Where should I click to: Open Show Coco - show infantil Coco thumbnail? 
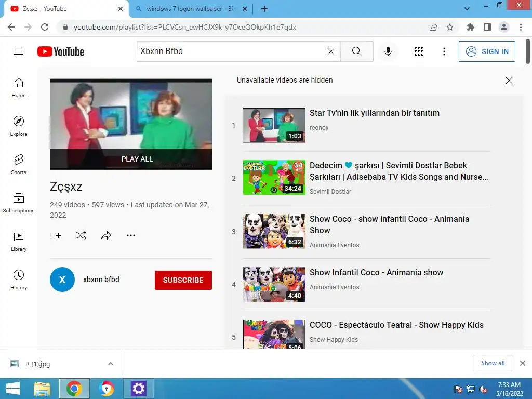274,231
